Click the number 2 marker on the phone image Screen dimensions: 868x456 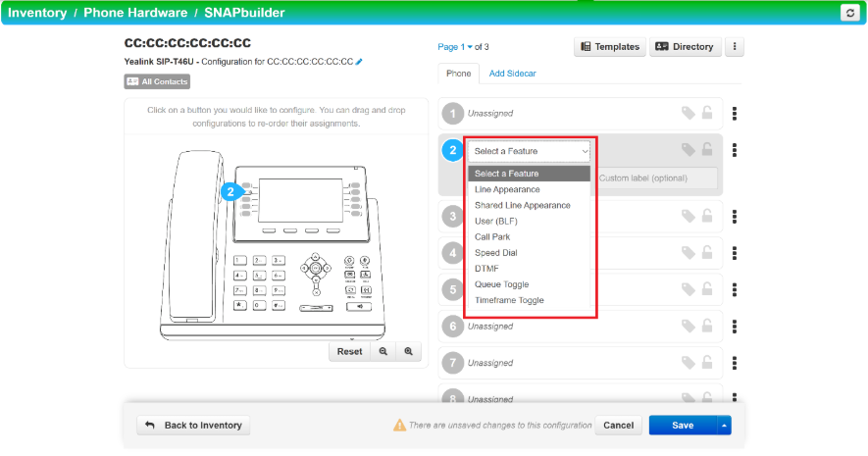coord(230,192)
